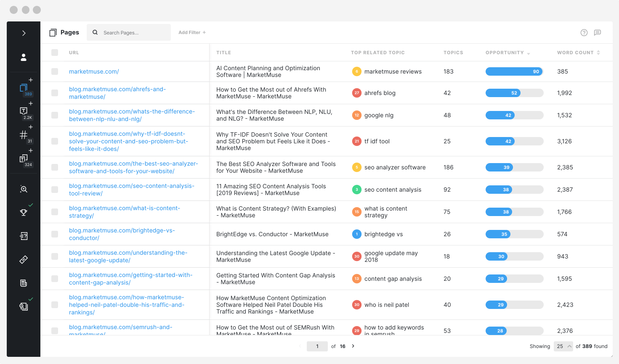
Task: Open the chat feedback icon top right
Action: 598,32
